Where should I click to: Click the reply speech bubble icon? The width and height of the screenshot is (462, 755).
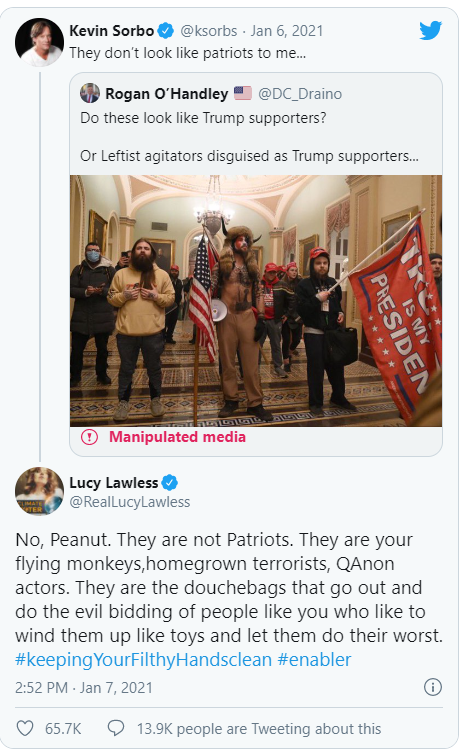click(116, 728)
